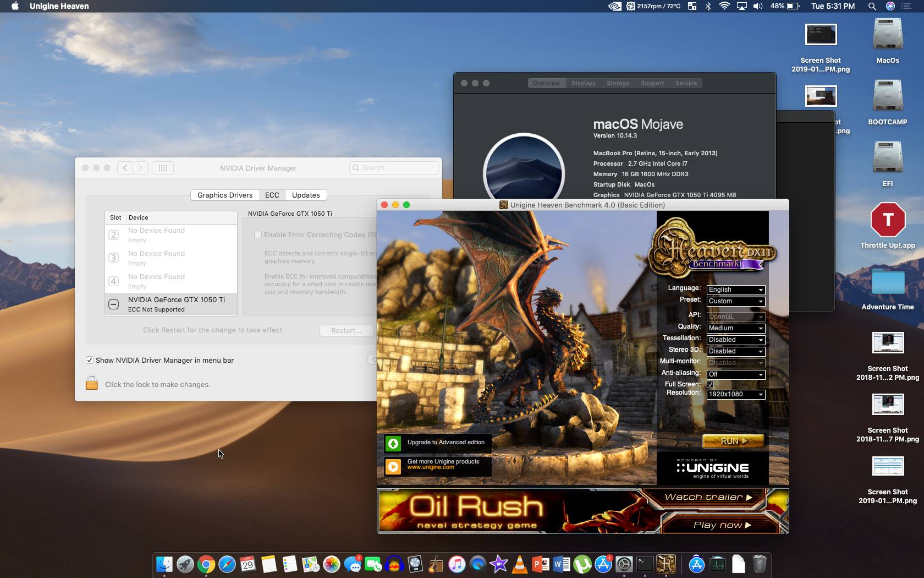The image size is (924, 578).
Task: Open Microsoft Word in the dock
Action: (x=562, y=564)
